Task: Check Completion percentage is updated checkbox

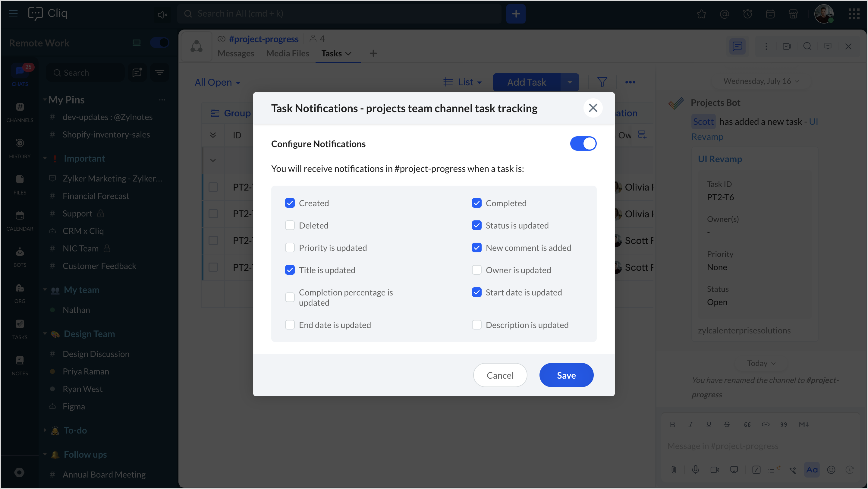Action: coord(290,297)
